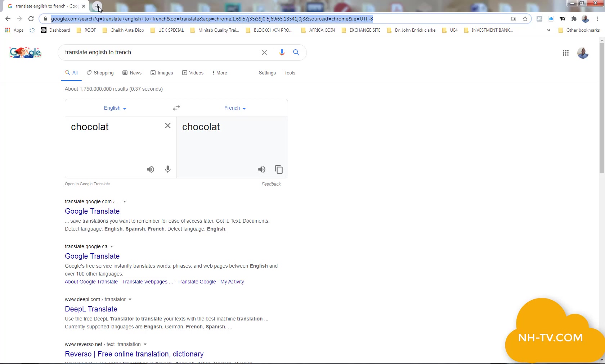
Task: Go forward to next page
Action: click(19, 19)
